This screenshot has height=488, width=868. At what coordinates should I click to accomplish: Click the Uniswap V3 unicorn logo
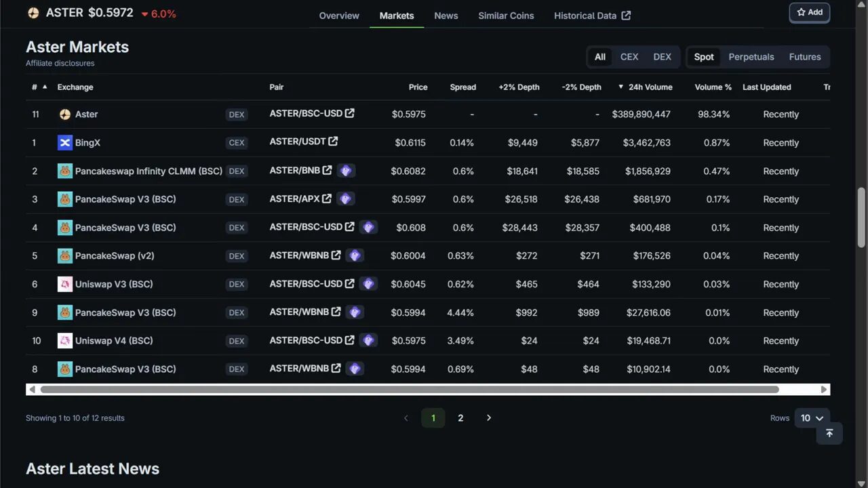64,284
